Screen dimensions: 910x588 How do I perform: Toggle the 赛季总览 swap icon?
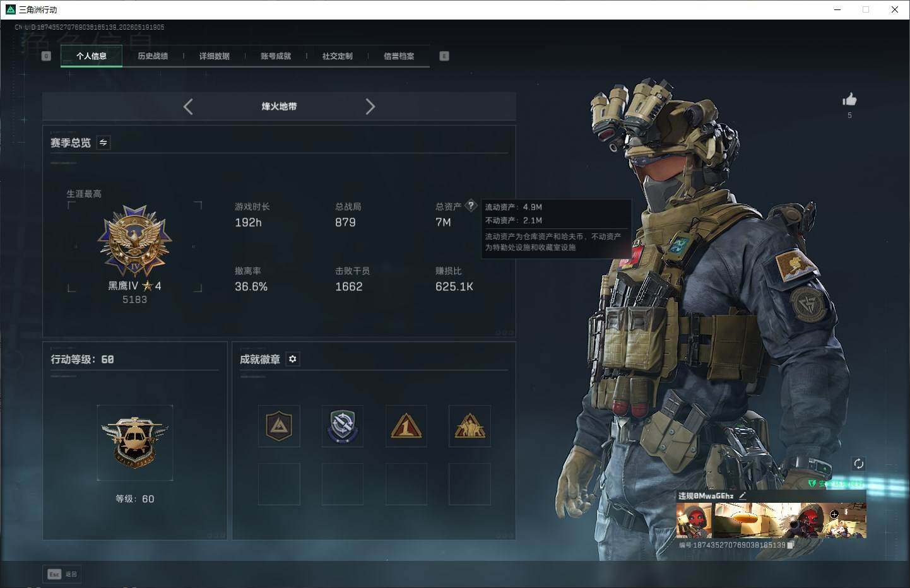(103, 143)
